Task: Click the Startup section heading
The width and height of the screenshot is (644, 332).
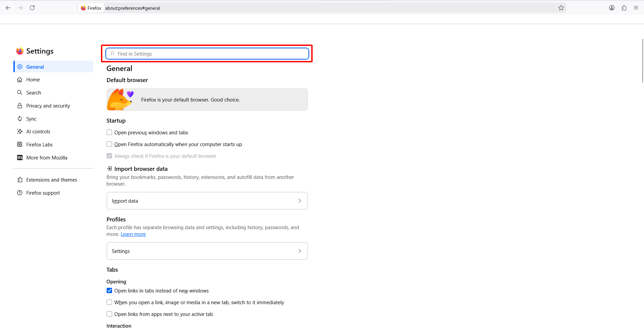Action: coord(116,121)
